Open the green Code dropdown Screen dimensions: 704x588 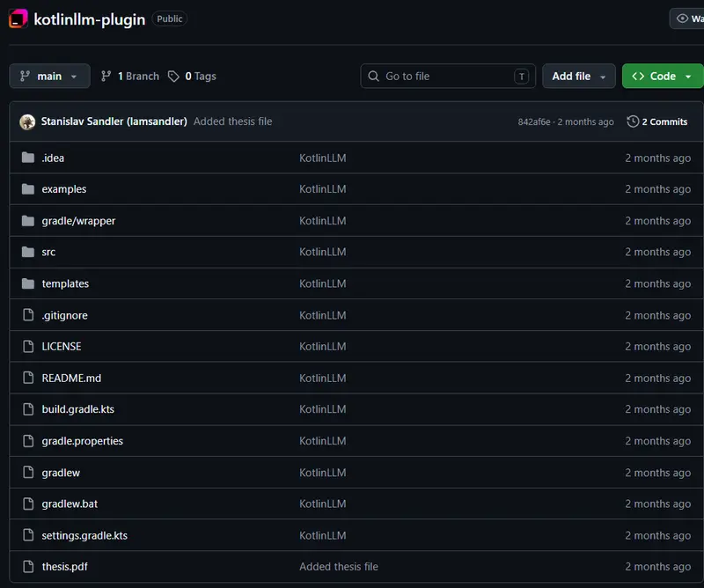click(x=663, y=77)
